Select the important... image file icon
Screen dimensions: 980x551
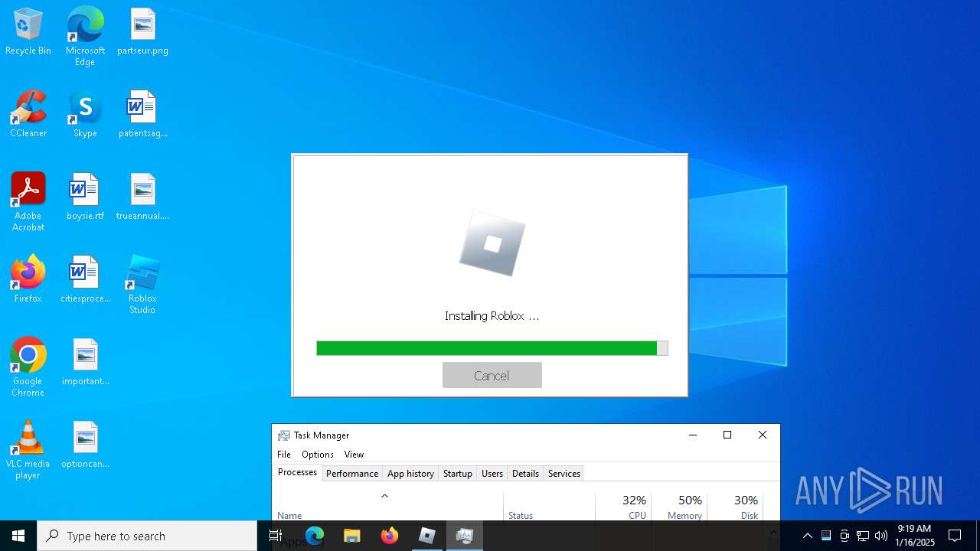click(x=85, y=363)
